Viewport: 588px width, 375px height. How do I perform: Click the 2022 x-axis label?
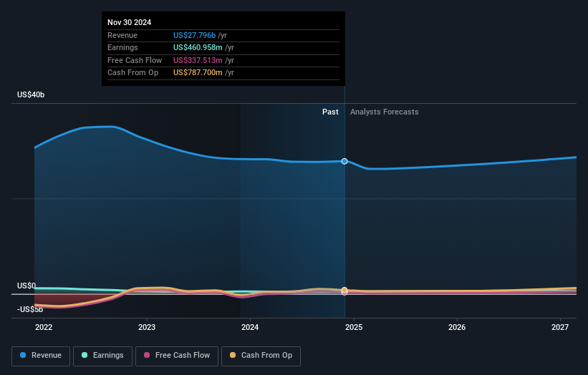[44, 327]
